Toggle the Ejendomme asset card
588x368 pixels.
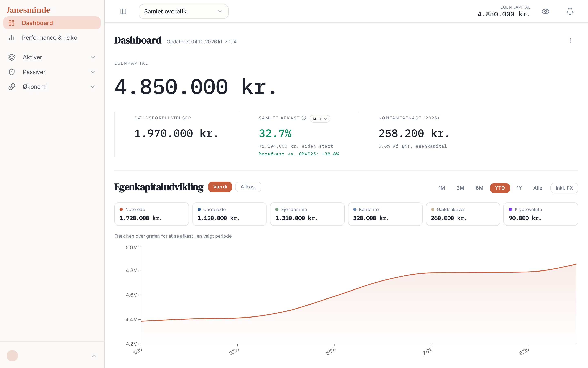pyautogui.click(x=307, y=214)
